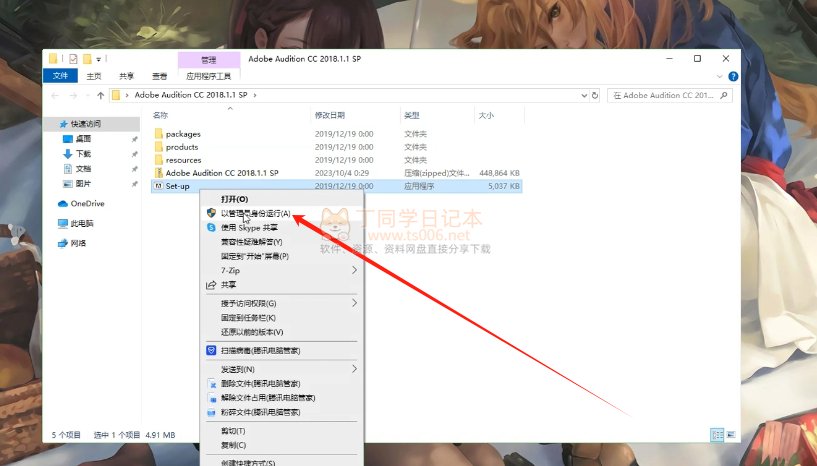817x466 pixels.
Task: Click 以管理员身份运行 in the context menu
Action: [255, 214]
